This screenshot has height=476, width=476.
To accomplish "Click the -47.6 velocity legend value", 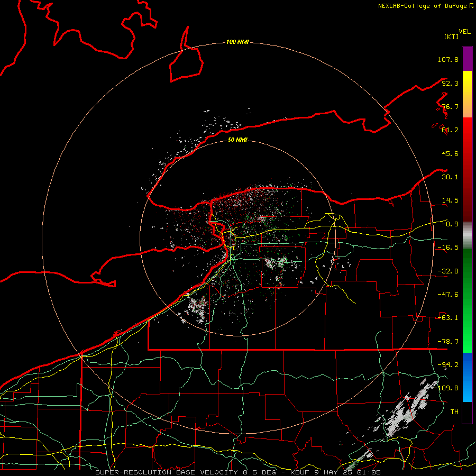I will coord(448,295).
